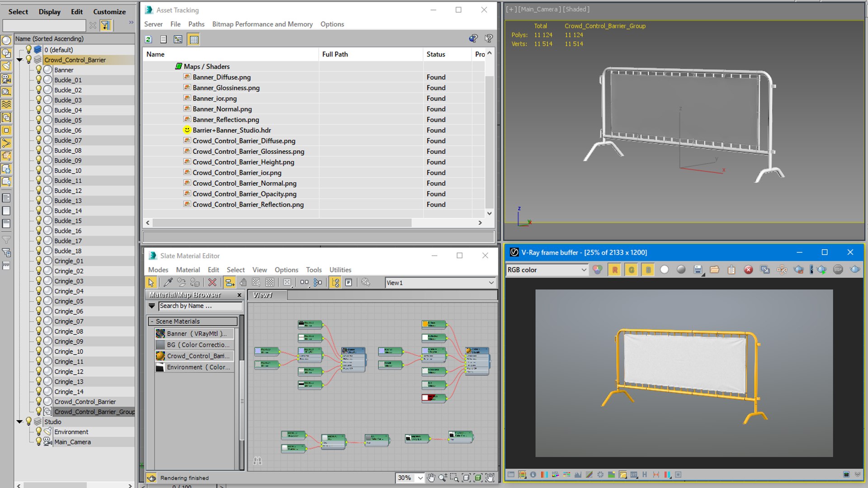Save the V-Ray frame buffer image
Image resolution: width=868 pixels, height=488 pixels.
[698, 270]
